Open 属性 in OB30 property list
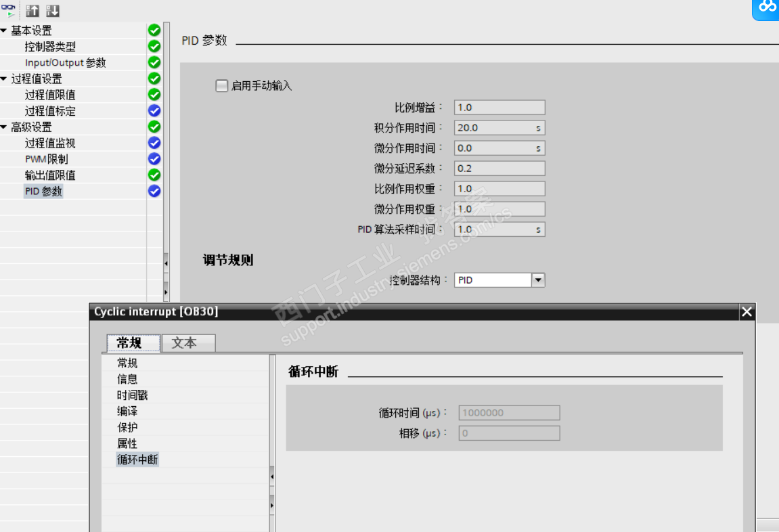The image size is (779, 532). (x=127, y=443)
